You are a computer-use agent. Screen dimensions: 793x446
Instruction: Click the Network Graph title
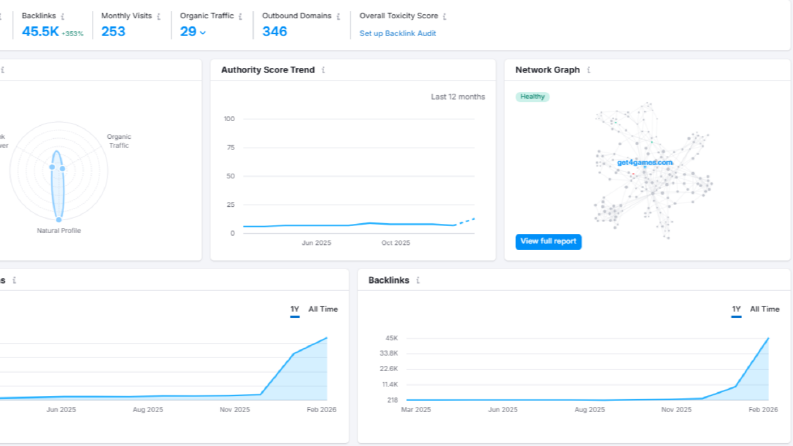coord(547,70)
